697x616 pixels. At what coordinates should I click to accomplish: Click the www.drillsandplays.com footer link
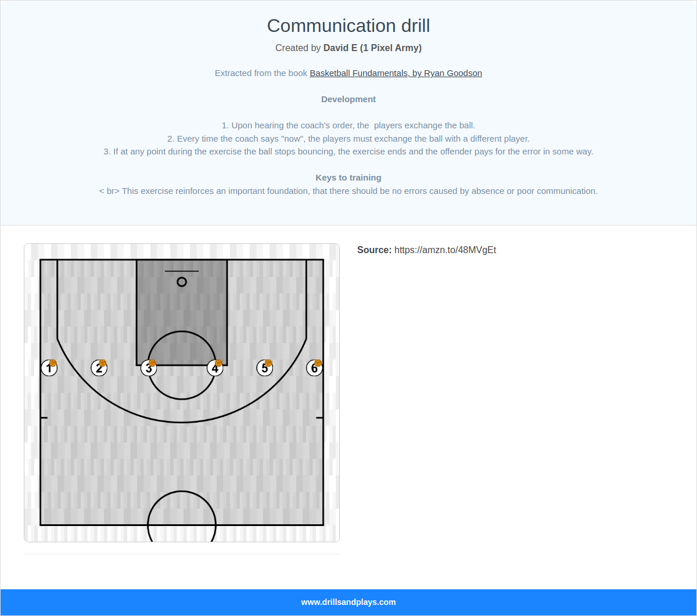click(348, 602)
